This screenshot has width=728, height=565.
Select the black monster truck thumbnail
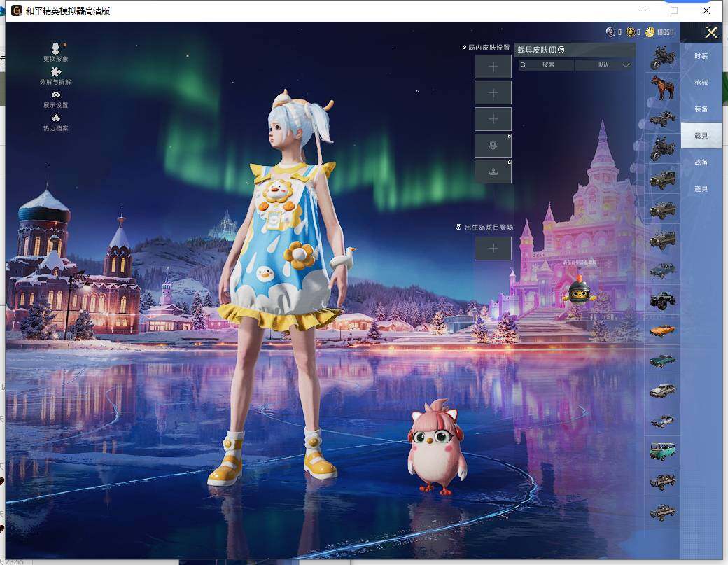[662, 300]
